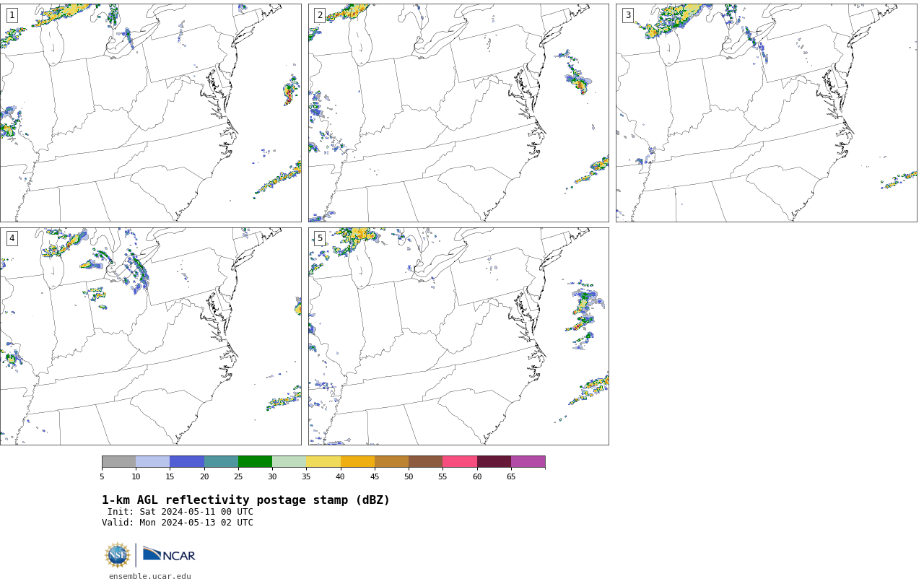924x584 pixels.
Task: Click the Valid: Mon 2024-05-13 02 UTC text
Action: pyautogui.click(x=178, y=523)
